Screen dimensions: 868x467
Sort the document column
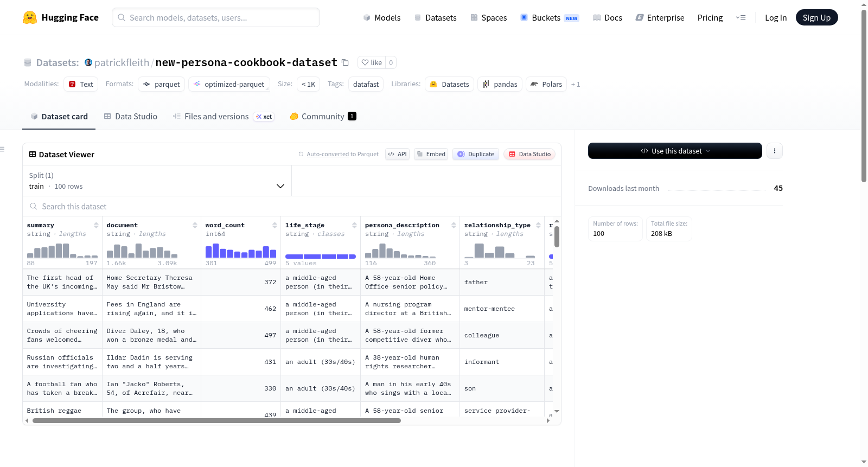click(195, 225)
